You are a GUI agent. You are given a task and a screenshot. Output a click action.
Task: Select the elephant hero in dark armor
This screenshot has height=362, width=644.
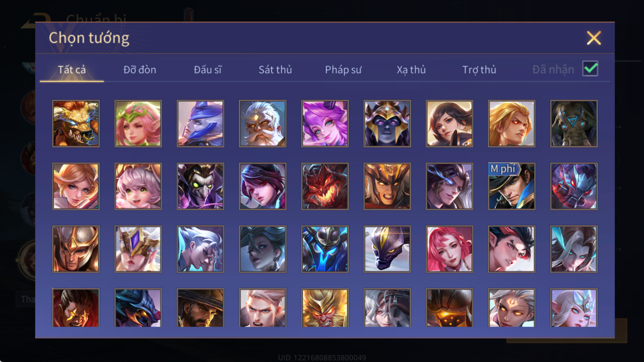574,123
